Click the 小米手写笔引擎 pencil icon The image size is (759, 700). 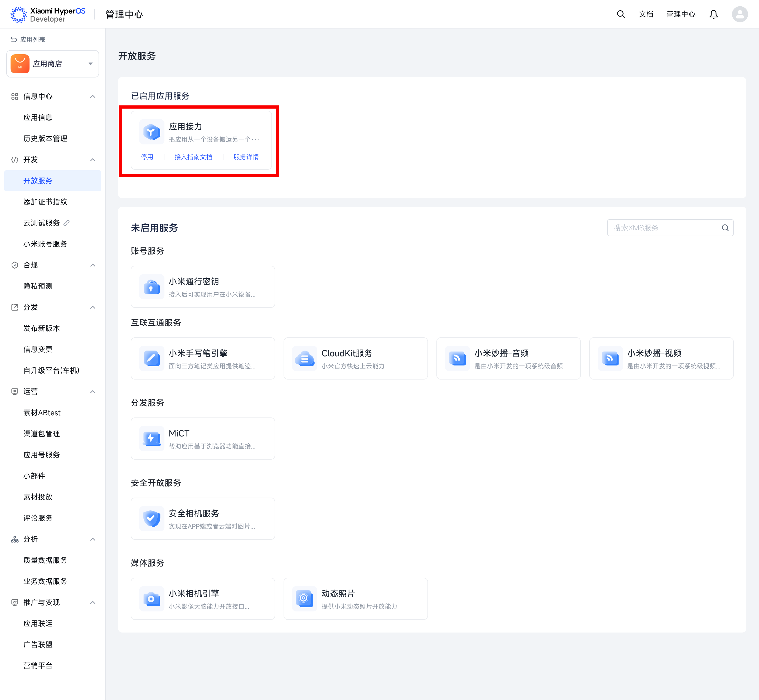point(152,358)
